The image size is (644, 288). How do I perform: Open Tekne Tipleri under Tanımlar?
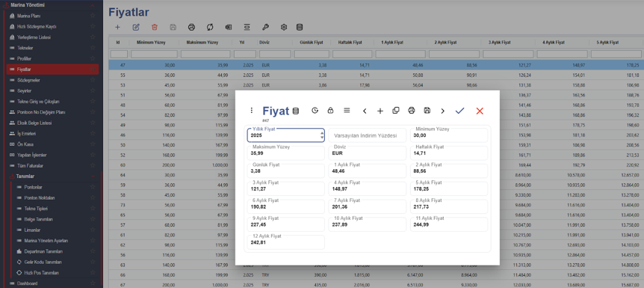click(36, 209)
